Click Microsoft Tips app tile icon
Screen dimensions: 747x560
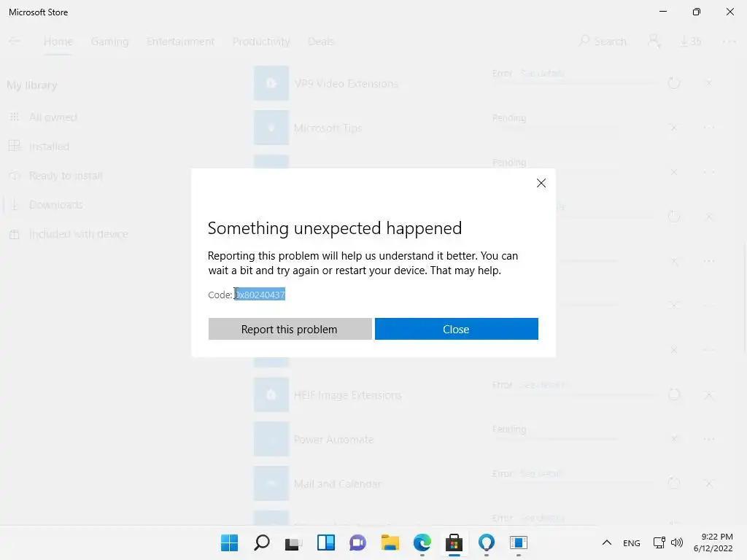pyautogui.click(x=271, y=128)
